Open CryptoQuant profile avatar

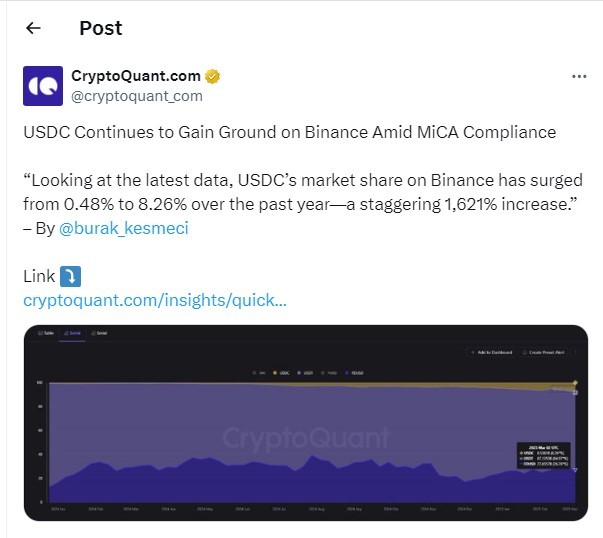coord(43,86)
